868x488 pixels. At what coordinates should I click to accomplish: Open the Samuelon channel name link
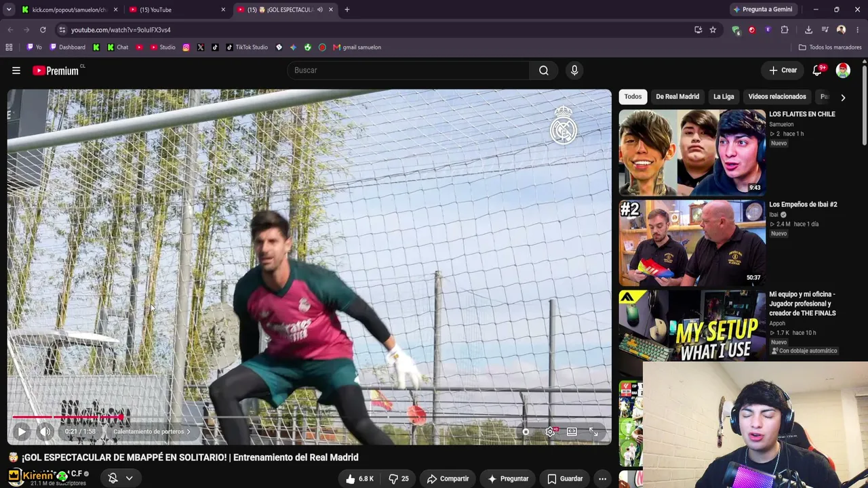tap(781, 125)
